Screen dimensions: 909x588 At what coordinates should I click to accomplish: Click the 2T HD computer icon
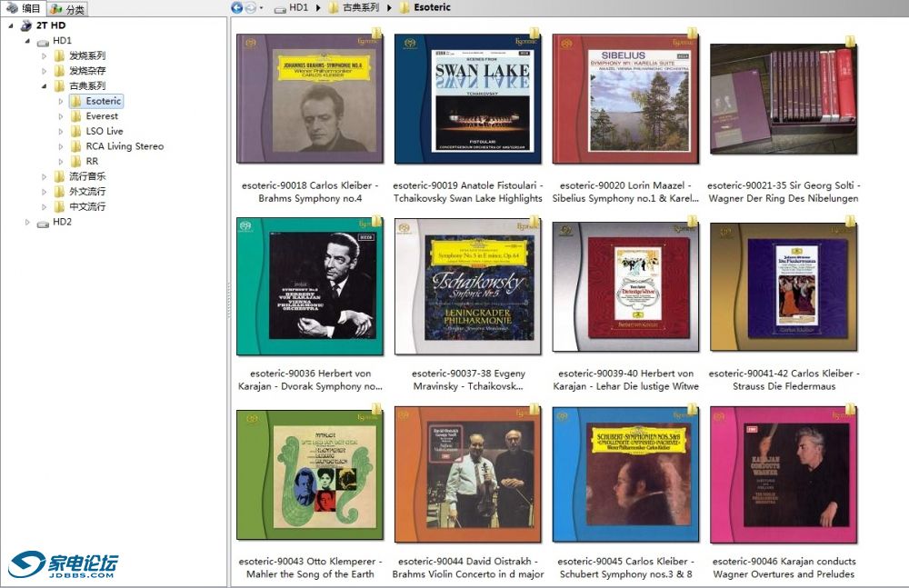(26, 25)
